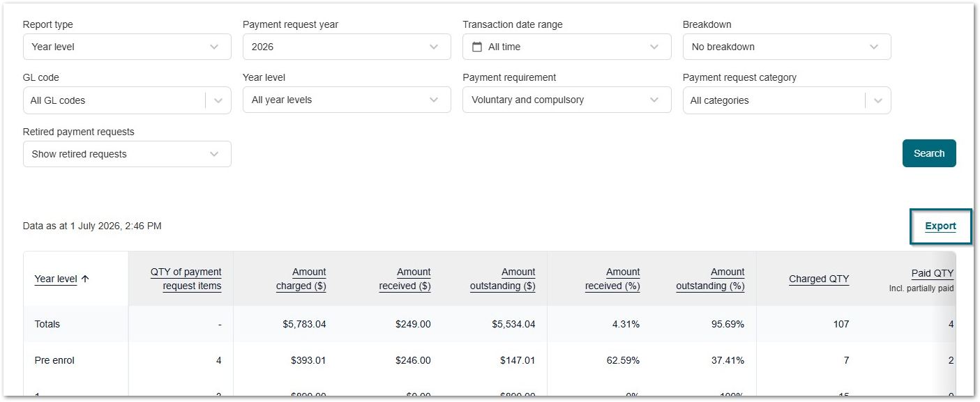The width and height of the screenshot is (980, 402).
Task: Click the Search button
Action: [929, 153]
